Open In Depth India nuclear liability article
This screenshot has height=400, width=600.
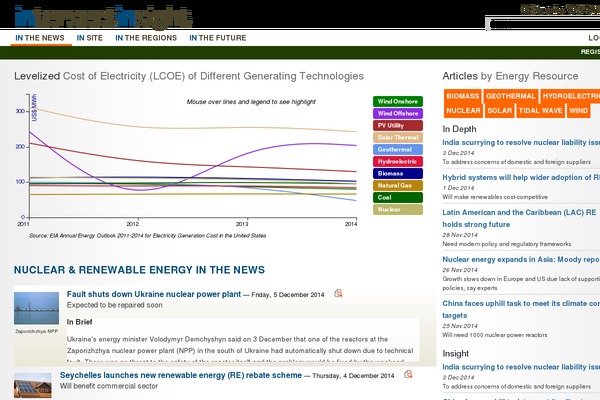521,142
